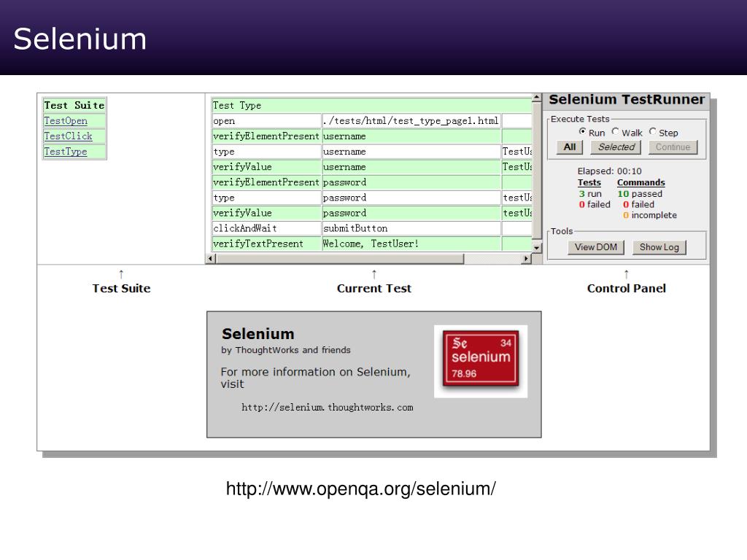Viewport: 747px width, 560px height.
Task: Open the TestOpen test link
Action: [66, 121]
